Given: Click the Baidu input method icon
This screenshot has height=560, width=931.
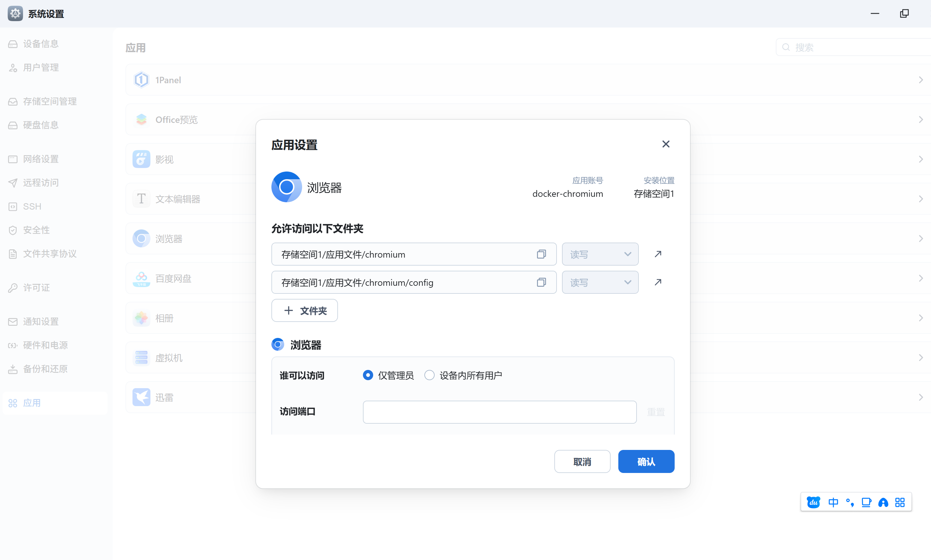Looking at the screenshot, I should 813,502.
